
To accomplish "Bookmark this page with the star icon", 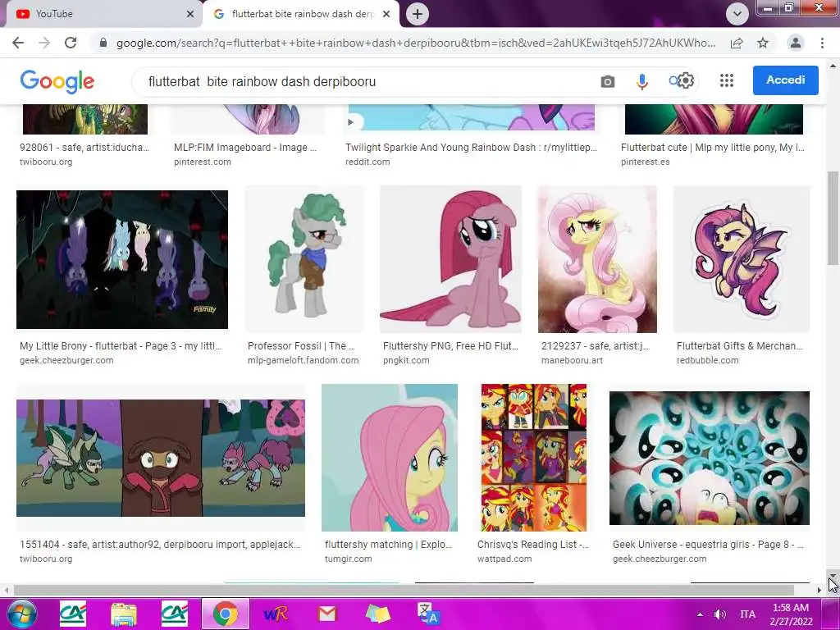I will [x=763, y=43].
